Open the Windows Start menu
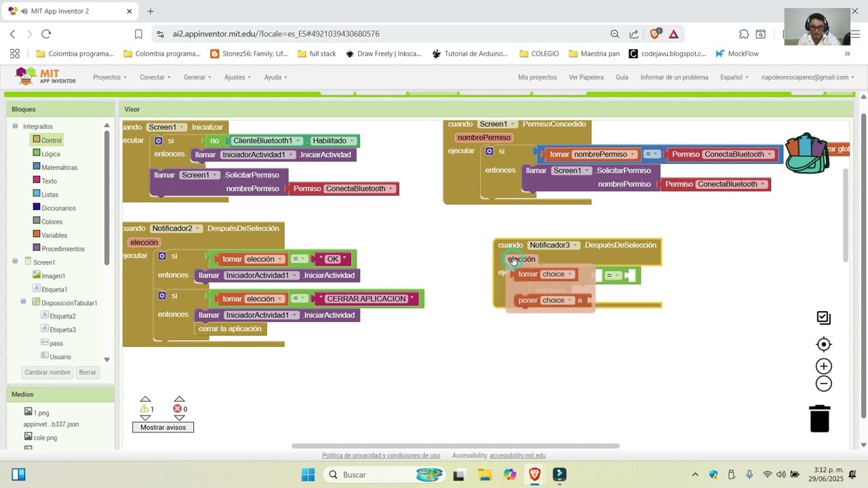 coord(308,474)
